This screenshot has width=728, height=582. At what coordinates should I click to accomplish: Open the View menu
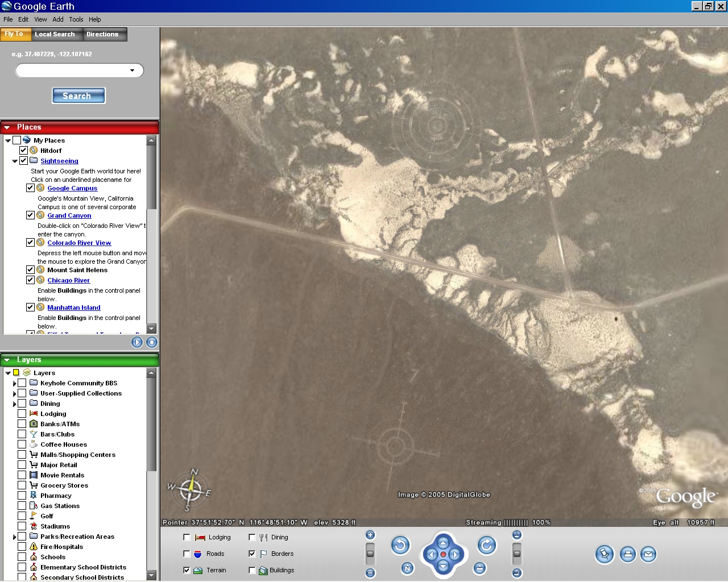pyautogui.click(x=40, y=19)
